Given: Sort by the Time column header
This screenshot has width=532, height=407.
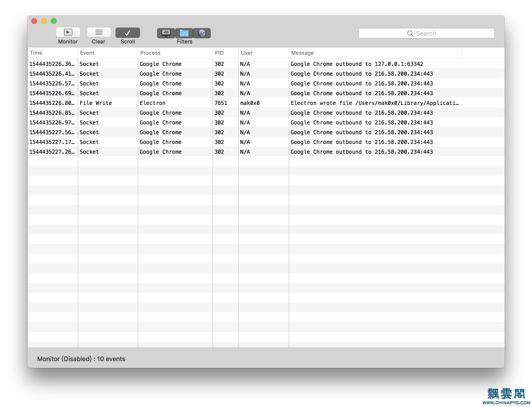Looking at the screenshot, I should [53, 53].
